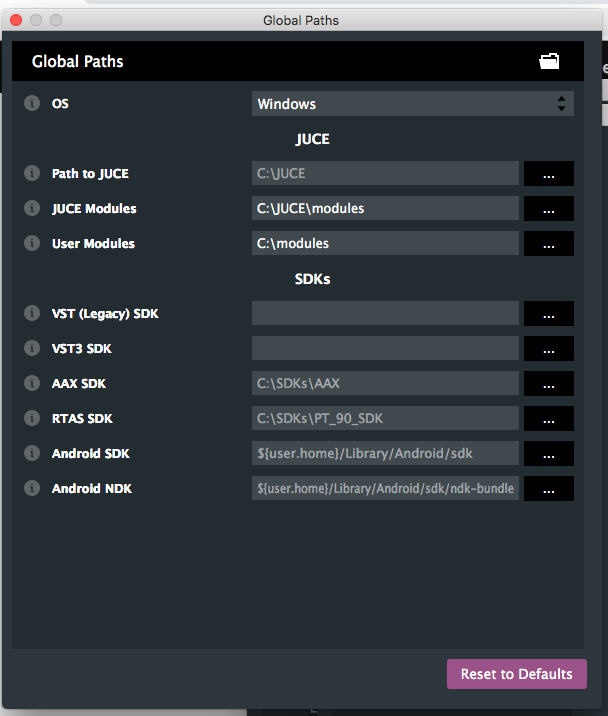The image size is (608, 716).
Task: Edit the User Modules path field
Action: click(385, 243)
